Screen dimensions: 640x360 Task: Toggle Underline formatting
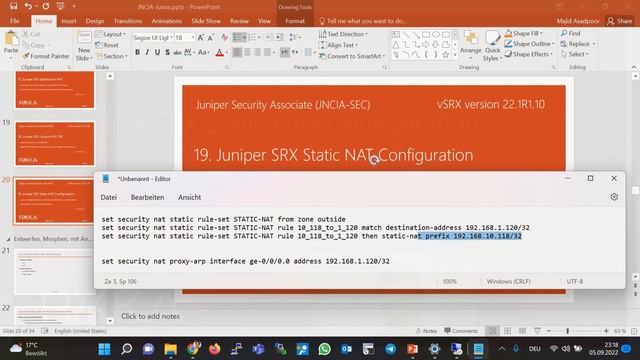(157, 52)
